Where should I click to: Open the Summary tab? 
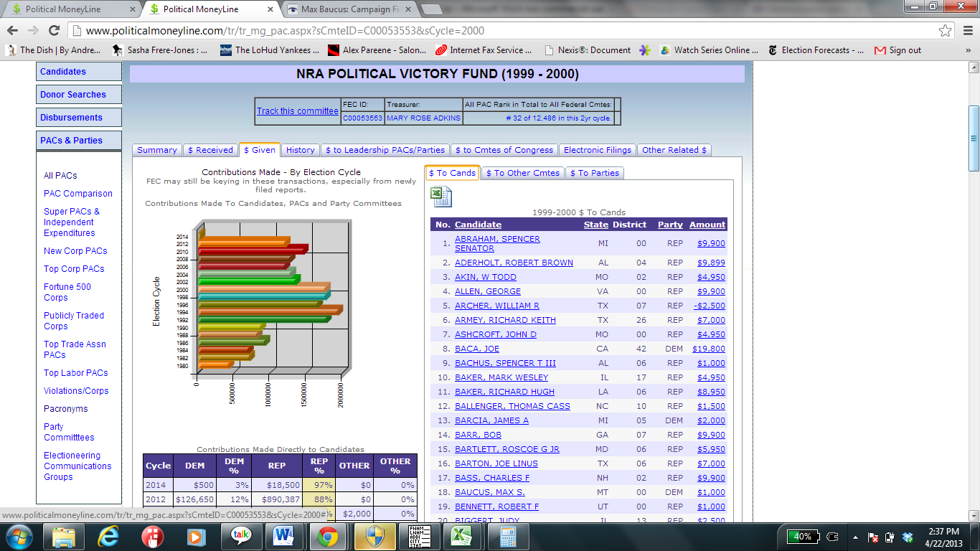coord(157,150)
